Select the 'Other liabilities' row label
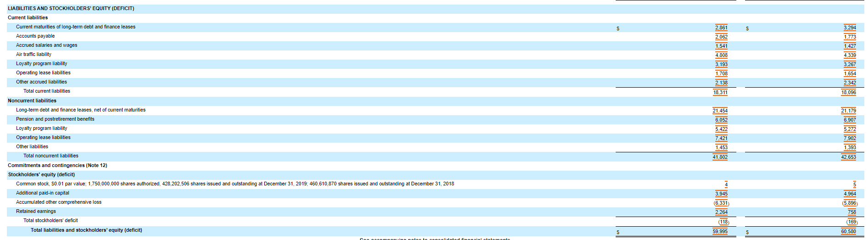This screenshot has width=868, height=240. [x=32, y=146]
